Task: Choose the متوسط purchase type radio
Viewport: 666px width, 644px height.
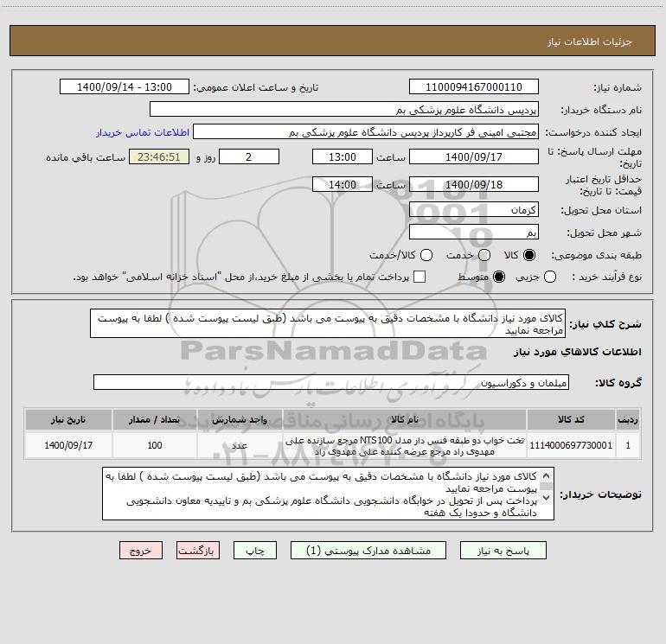Action: [499, 277]
